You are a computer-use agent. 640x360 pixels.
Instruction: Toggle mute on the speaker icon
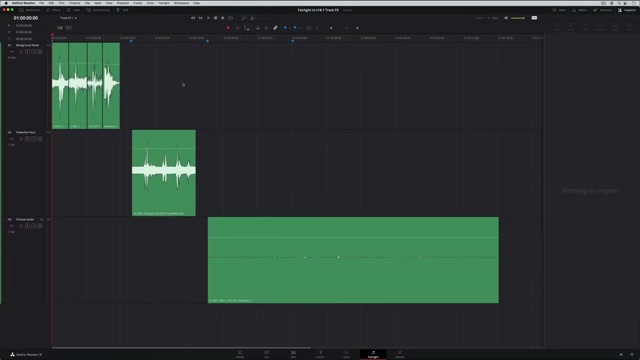pos(506,18)
